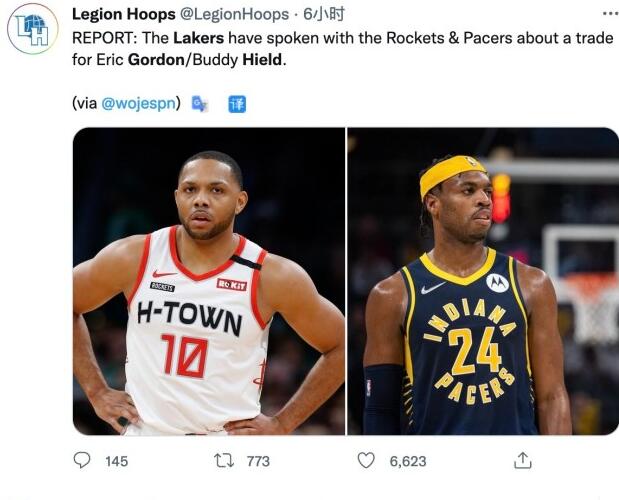Click the 773 retweets count
The image size is (619, 500).
[x=258, y=461]
